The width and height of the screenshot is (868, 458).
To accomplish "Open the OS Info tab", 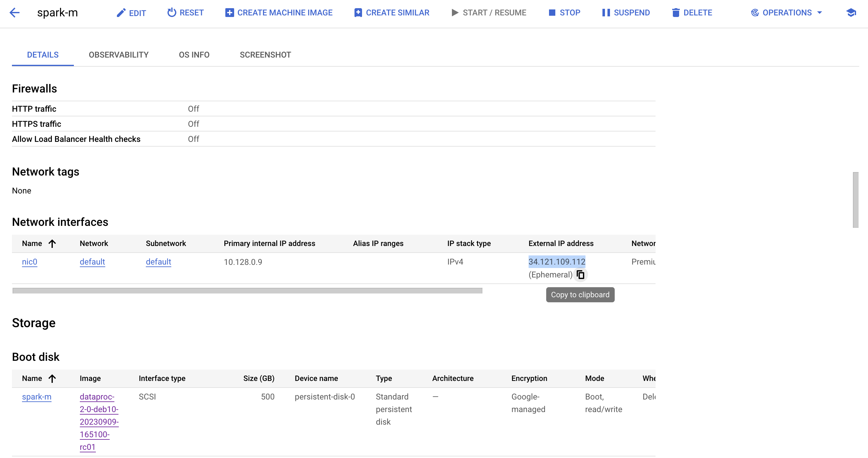I will tap(194, 55).
